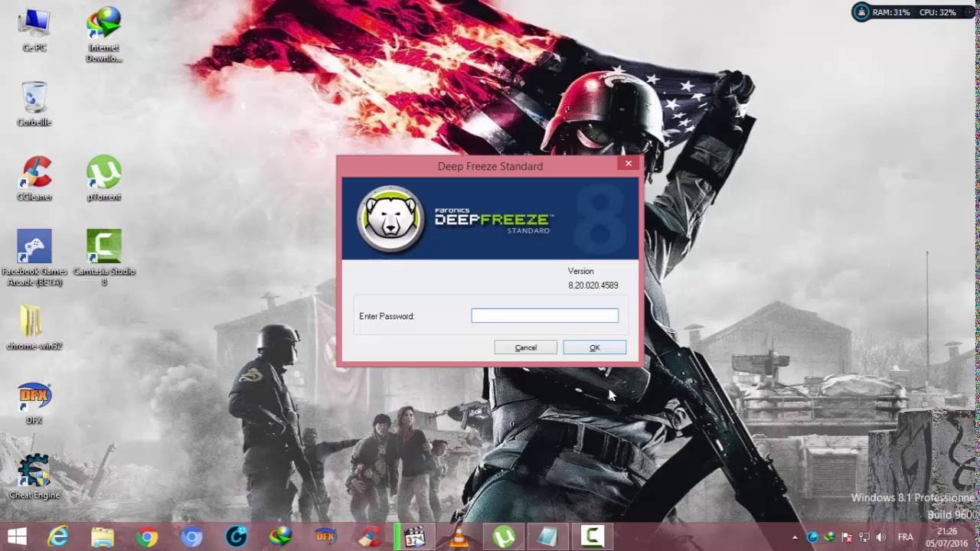The width and height of the screenshot is (980, 551).
Task: Launch VLC from the taskbar
Action: click(461, 536)
